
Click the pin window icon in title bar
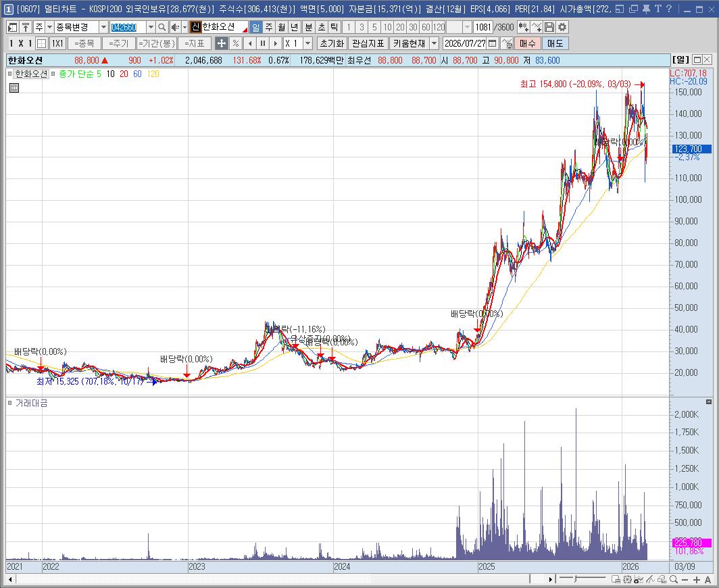[x=646, y=9]
